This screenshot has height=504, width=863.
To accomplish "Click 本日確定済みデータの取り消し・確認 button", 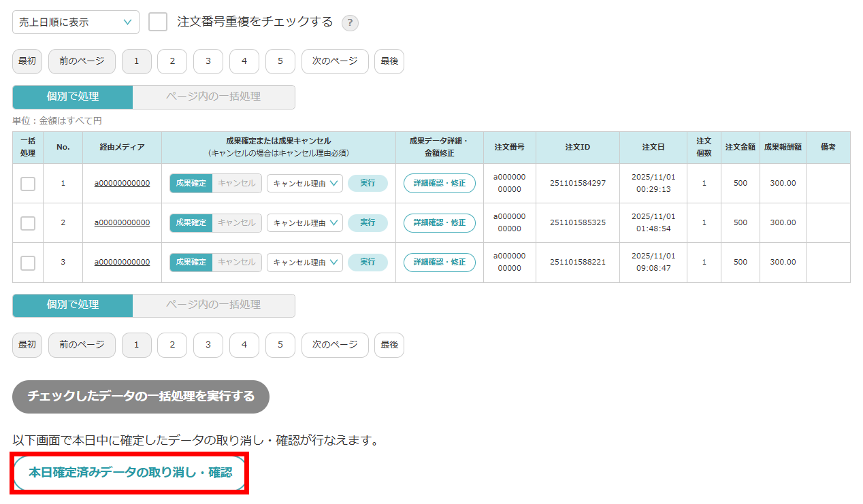I will coord(130,473).
